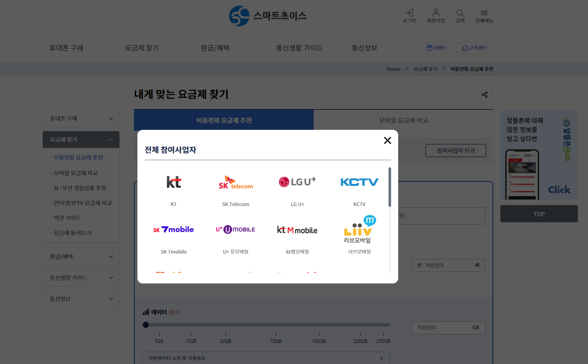Viewport: 588px width, 364px height.
Task: Select the SK Telecom carrier logo
Action: coord(236,182)
